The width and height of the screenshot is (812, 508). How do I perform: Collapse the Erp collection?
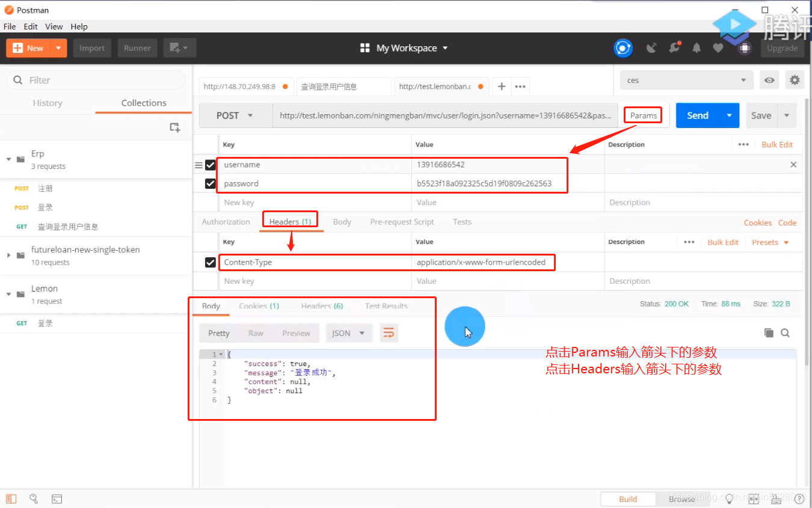8,159
